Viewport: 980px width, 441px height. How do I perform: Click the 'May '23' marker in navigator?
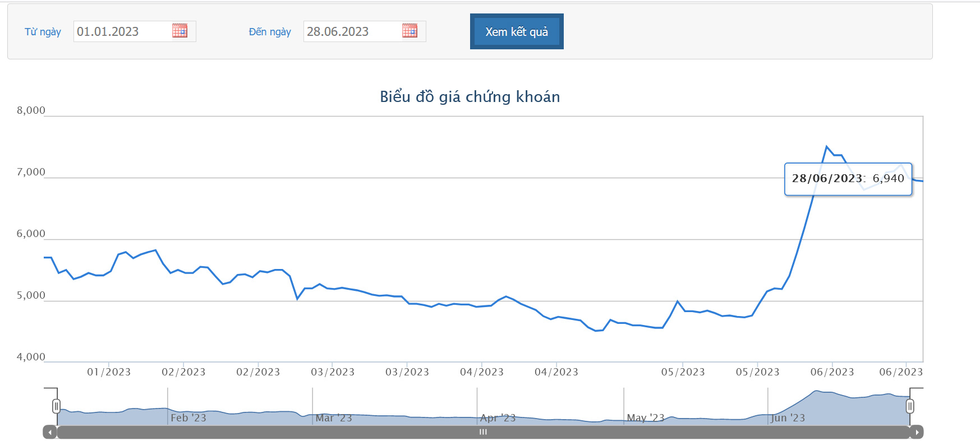coord(645,418)
